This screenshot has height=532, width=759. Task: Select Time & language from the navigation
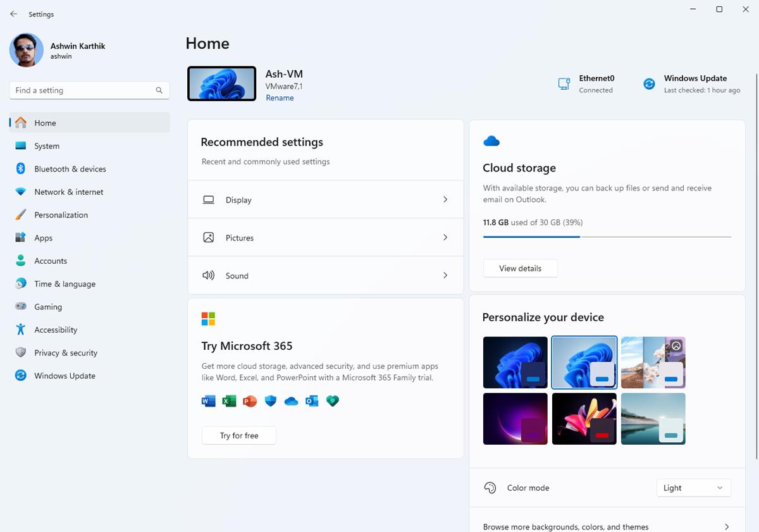[x=20, y=283]
